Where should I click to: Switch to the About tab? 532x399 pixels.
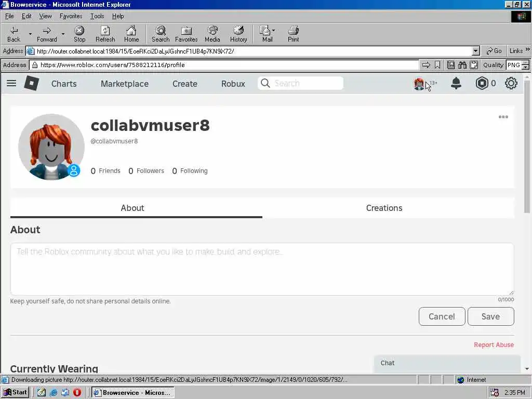coord(136,208)
